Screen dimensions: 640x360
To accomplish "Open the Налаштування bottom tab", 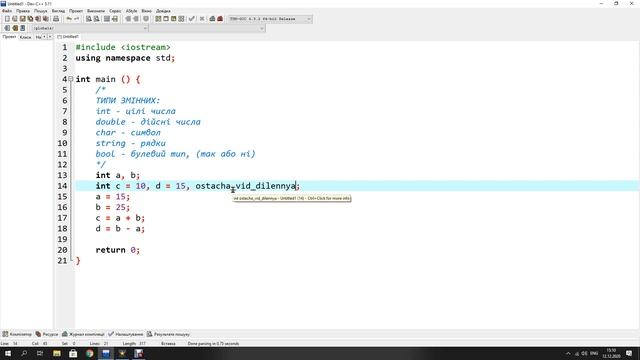I will (x=126, y=334).
